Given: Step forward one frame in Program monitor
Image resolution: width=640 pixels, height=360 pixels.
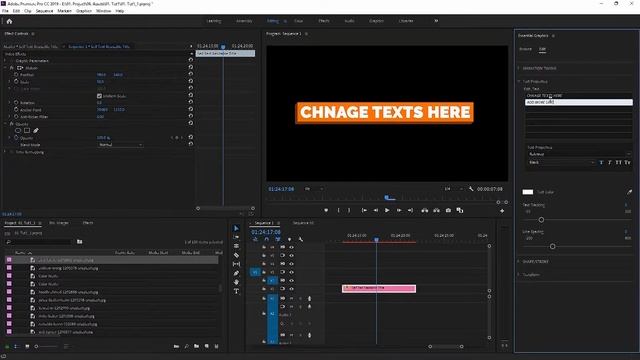Looking at the screenshot, I should [x=399, y=210].
